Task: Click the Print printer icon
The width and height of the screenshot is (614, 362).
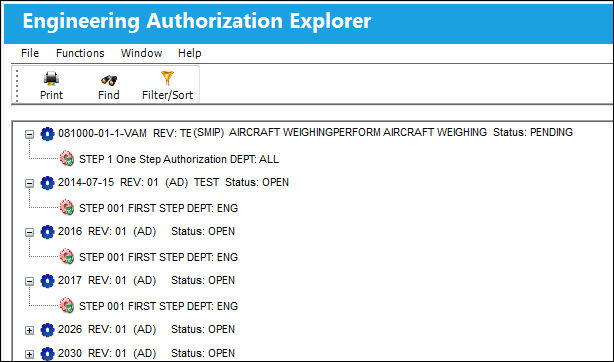Action: pyautogui.click(x=51, y=79)
